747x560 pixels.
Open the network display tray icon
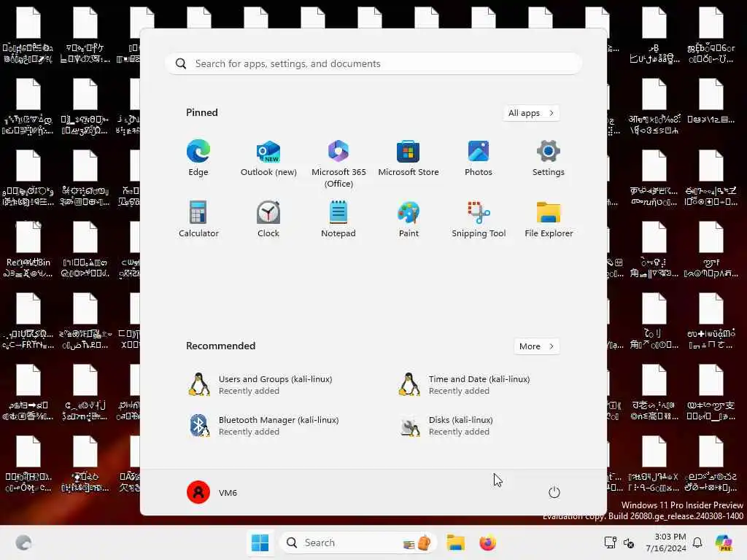pos(611,542)
